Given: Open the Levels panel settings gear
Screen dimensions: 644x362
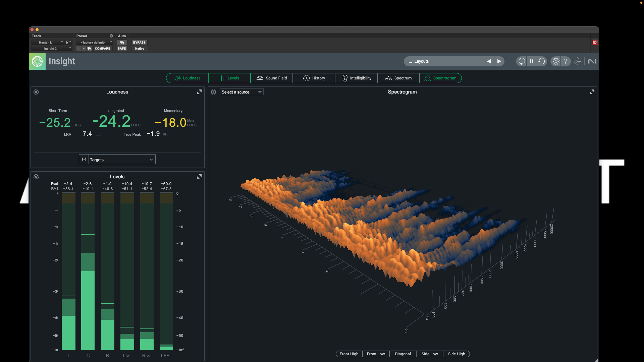Looking at the screenshot, I should (x=36, y=177).
